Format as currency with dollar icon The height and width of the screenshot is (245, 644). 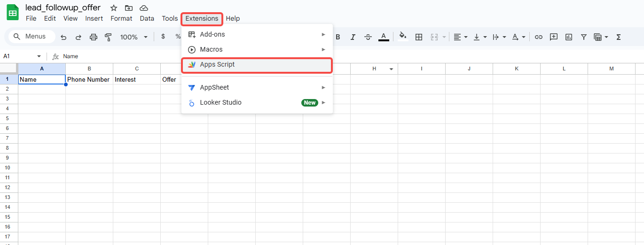[x=163, y=37]
